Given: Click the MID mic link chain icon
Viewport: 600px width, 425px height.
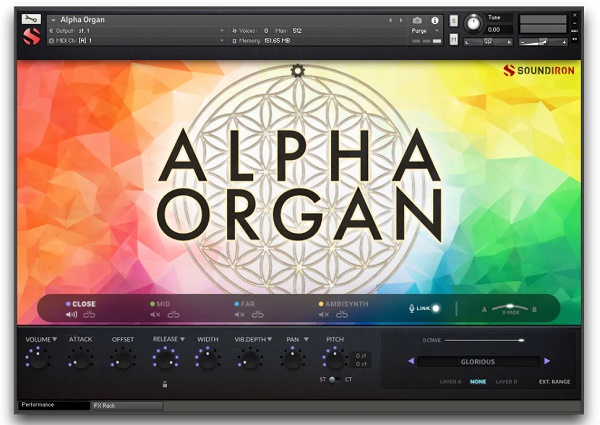Looking at the screenshot, I should point(173,314).
